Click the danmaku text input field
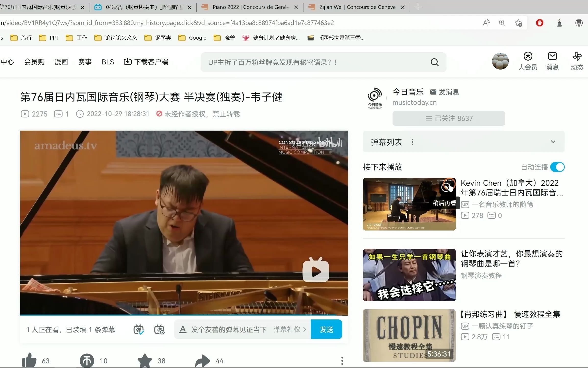This screenshot has height=368, width=588. (x=229, y=329)
